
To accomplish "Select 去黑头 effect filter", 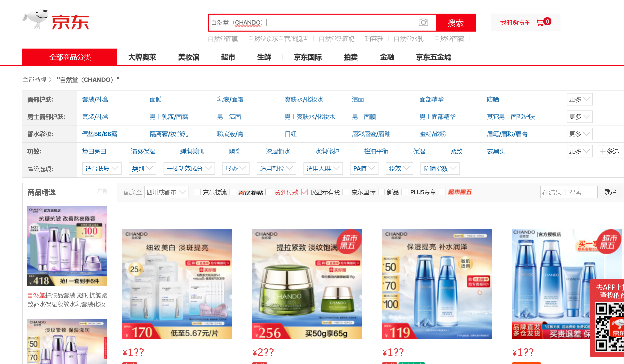I will coord(496,151).
